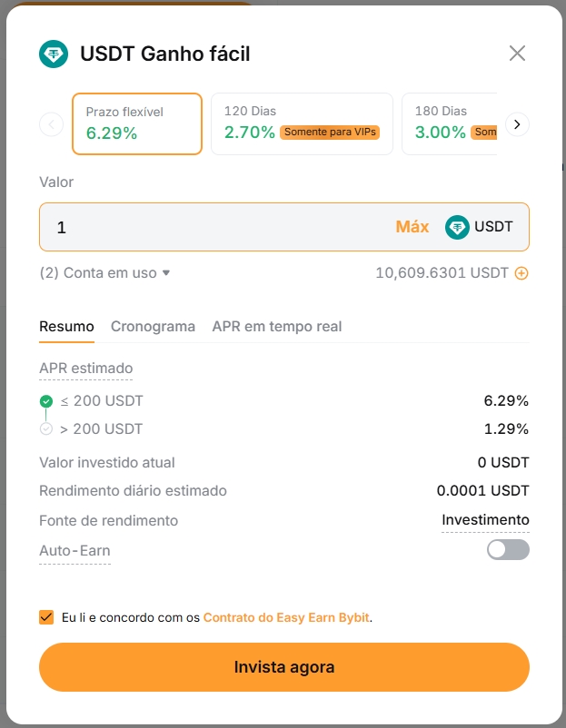This screenshot has height=728, width=566.
Task: Click green checkmark for ≤ 200 USDT tier
Action: coord(46,401)
